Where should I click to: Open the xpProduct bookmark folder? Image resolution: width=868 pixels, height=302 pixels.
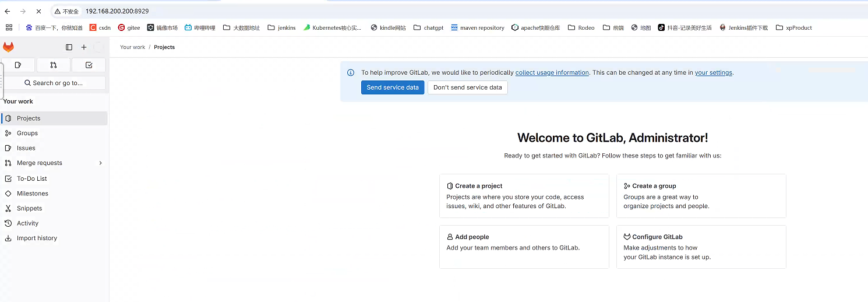794,27
